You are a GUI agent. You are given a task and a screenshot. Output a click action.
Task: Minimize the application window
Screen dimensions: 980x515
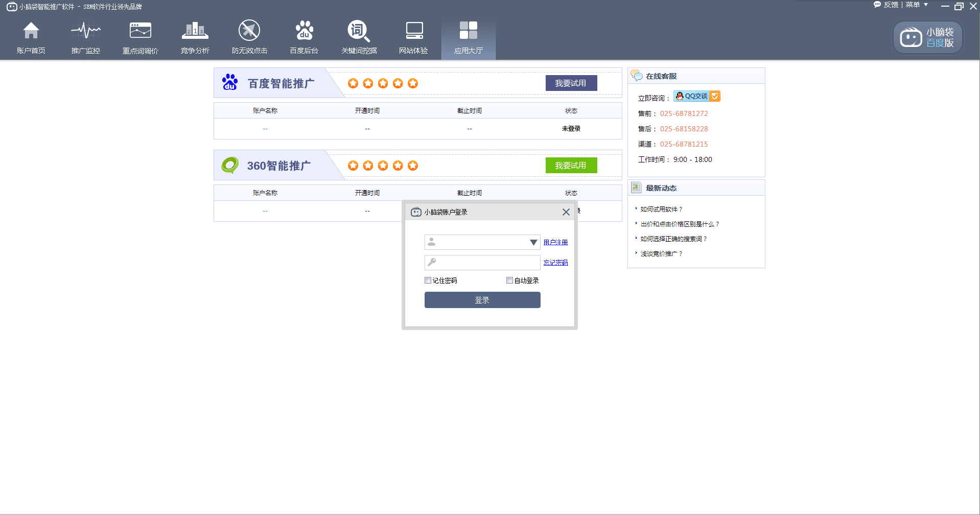(945, 6)
